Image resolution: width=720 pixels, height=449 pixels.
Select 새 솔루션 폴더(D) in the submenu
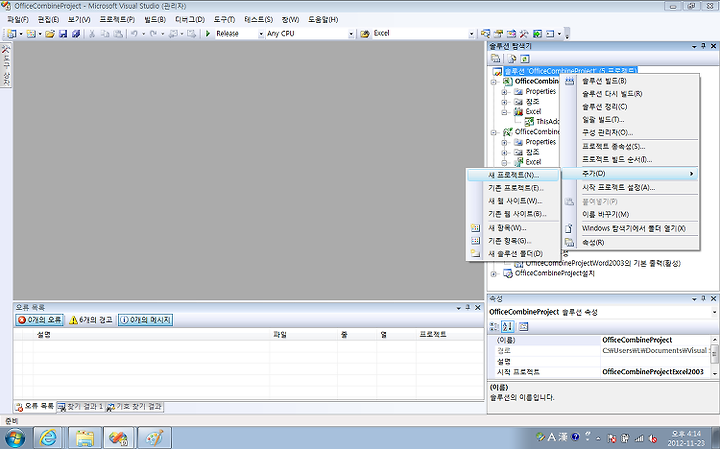tap(513, 253)
